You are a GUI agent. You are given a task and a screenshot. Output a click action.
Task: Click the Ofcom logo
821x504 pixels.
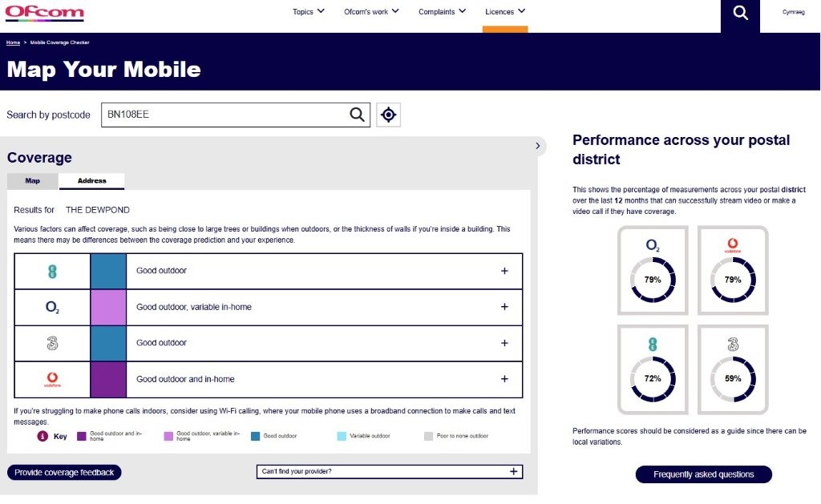(44, 13)
